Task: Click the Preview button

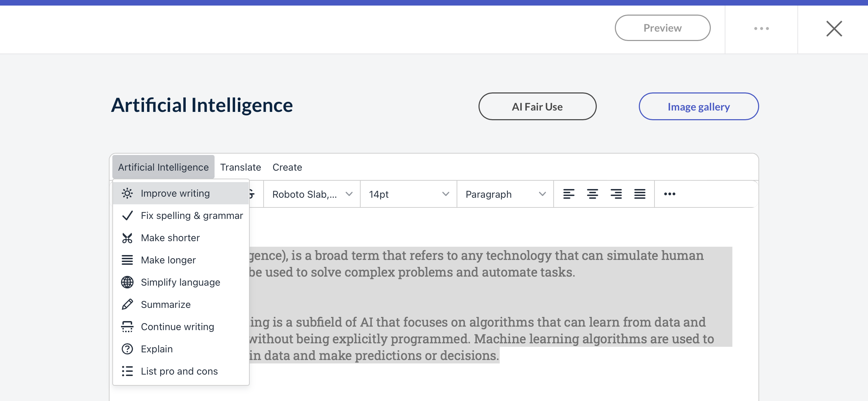Action: point(662,28)
